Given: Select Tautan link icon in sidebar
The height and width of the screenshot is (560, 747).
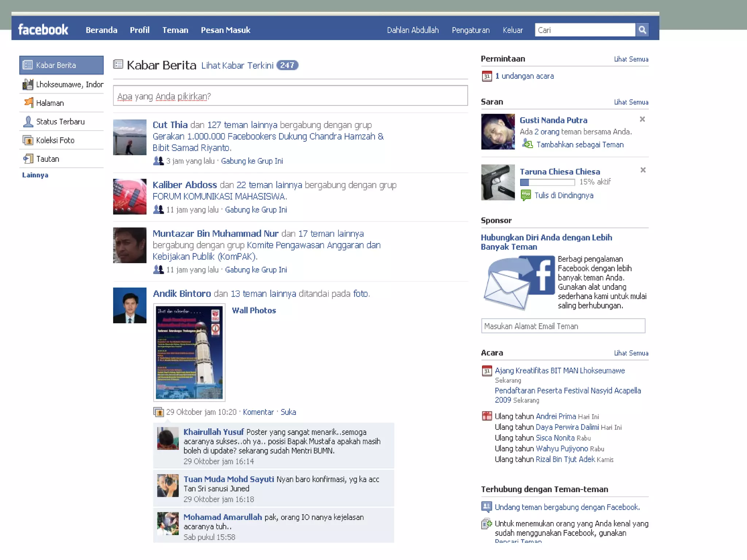Looking at the screenshot, I should coord(28,159).
